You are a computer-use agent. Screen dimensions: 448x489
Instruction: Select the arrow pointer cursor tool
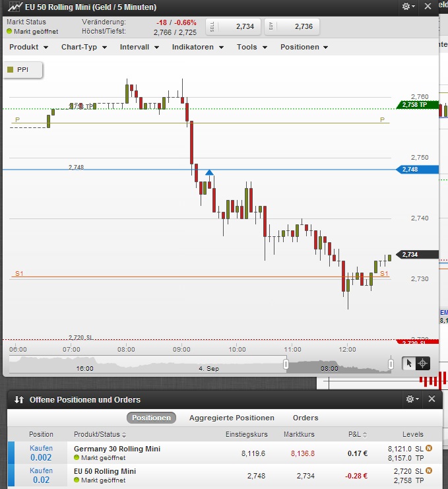tap(409, 363)
